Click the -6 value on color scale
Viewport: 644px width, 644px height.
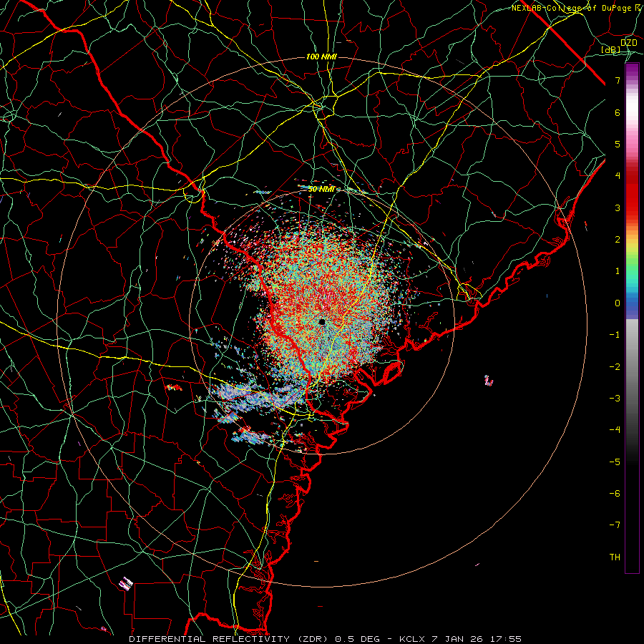tap(615, 494)
